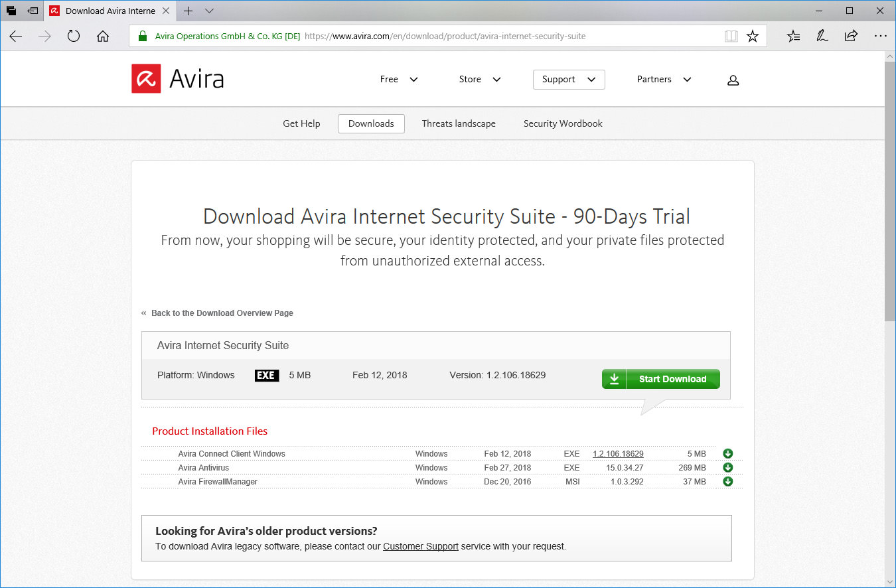The height and width of the screenshot is (588, 896).
Task: Open the Favorites hub icon
Action: [793, 37]
